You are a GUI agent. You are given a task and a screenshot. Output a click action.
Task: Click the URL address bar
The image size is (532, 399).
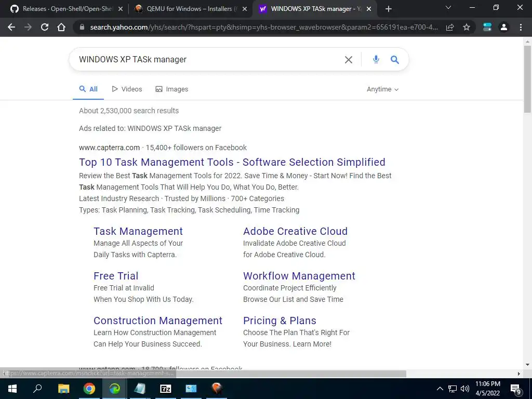point(263,27)
